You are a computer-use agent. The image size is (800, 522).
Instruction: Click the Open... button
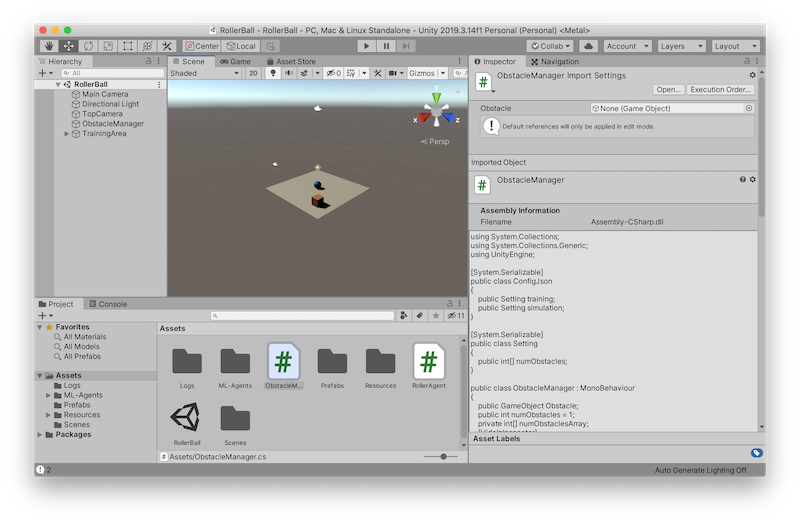pos(668,89)
